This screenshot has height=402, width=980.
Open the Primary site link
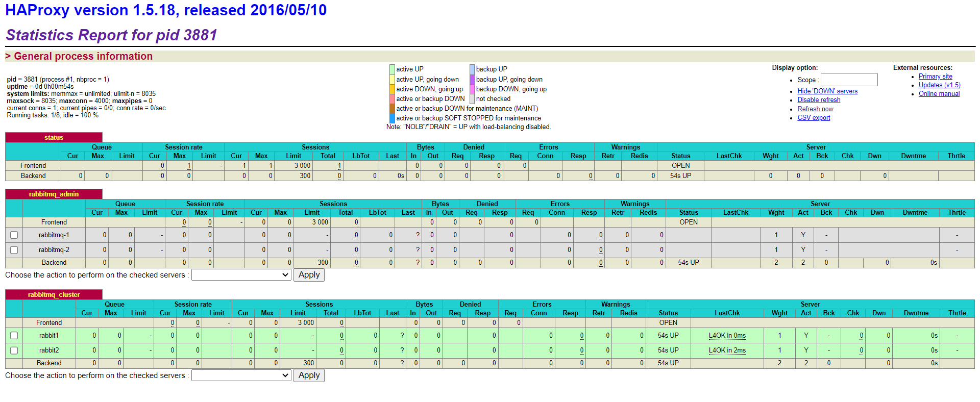[x=936, y=77]
